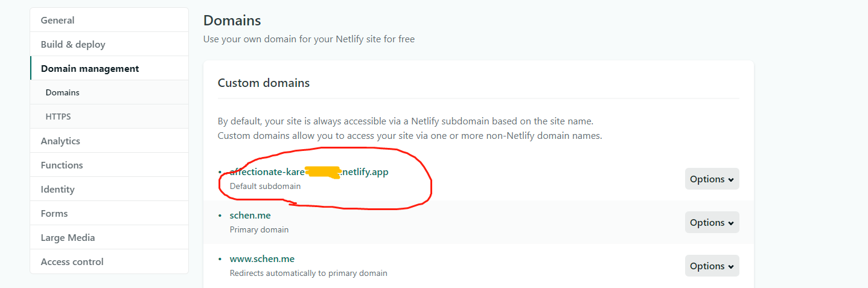
Task: Select Large Media in sidebar
Action: pyautogui.click(x=68, y=238)
